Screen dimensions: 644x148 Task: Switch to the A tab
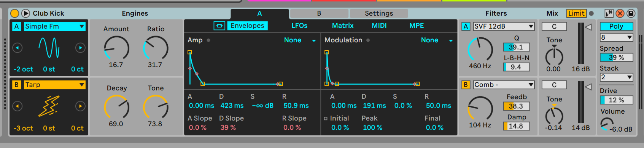259,13
